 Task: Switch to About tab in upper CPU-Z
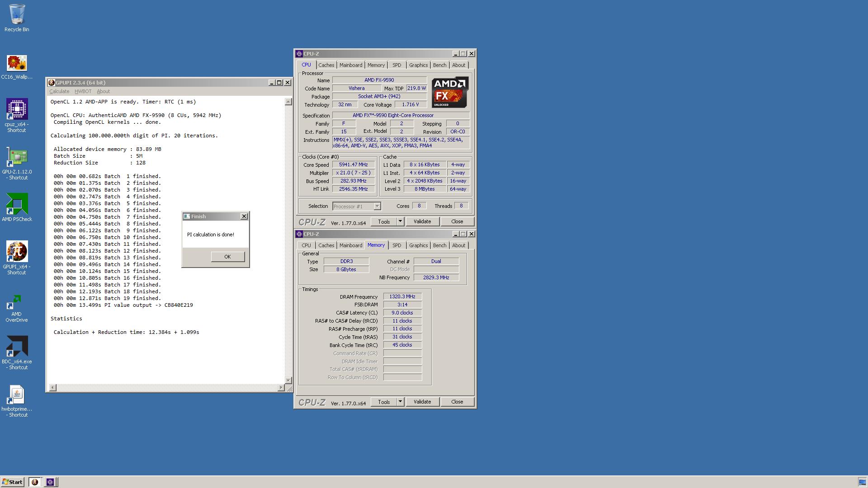click(x=458, y=65)
